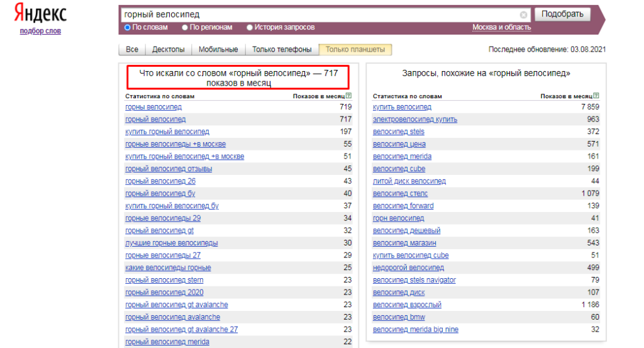The width and height of the screenshot is (644, 348).
Task: Open the 'горные велосипеды +в москве' link
Action: [175, 144]
